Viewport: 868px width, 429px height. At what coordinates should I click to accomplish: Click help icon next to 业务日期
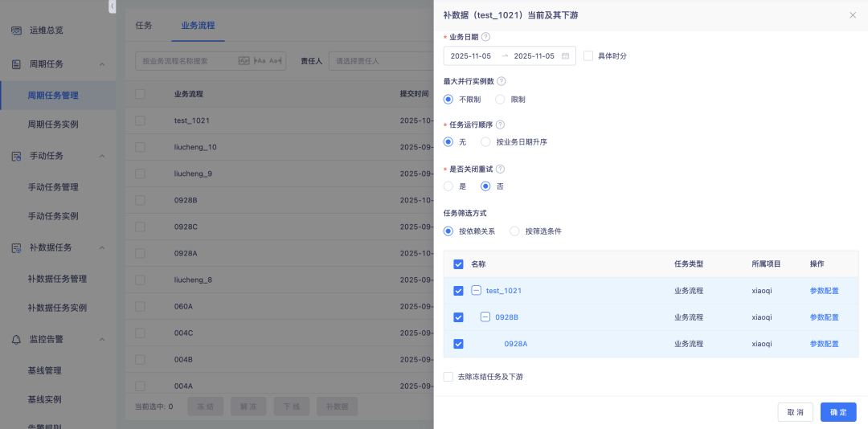coord(485,36)
